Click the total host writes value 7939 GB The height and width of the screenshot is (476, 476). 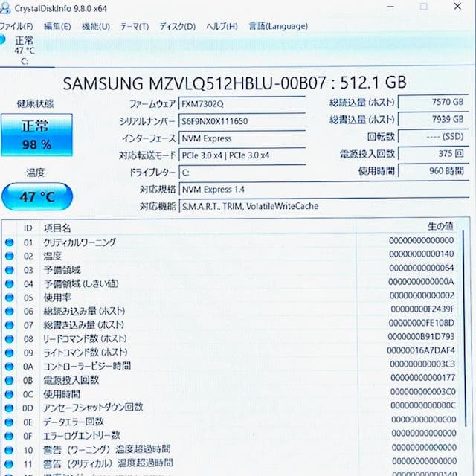click(433, 119)
